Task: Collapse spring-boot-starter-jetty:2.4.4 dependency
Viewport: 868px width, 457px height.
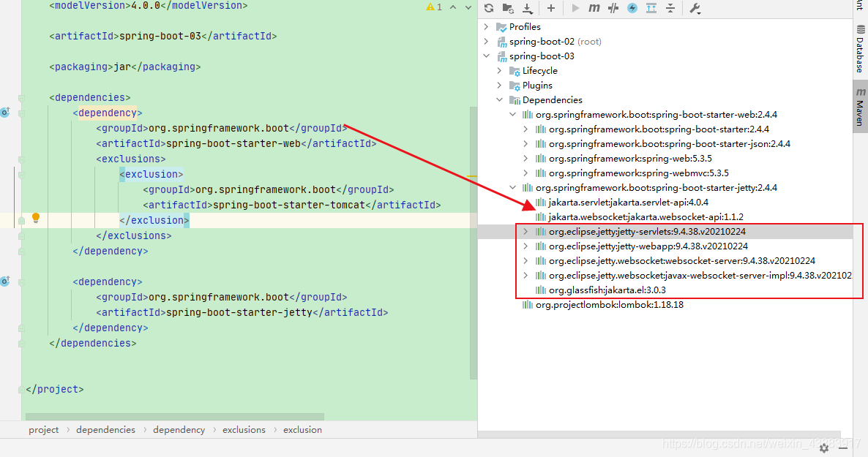Action: (x=512, y=188)
